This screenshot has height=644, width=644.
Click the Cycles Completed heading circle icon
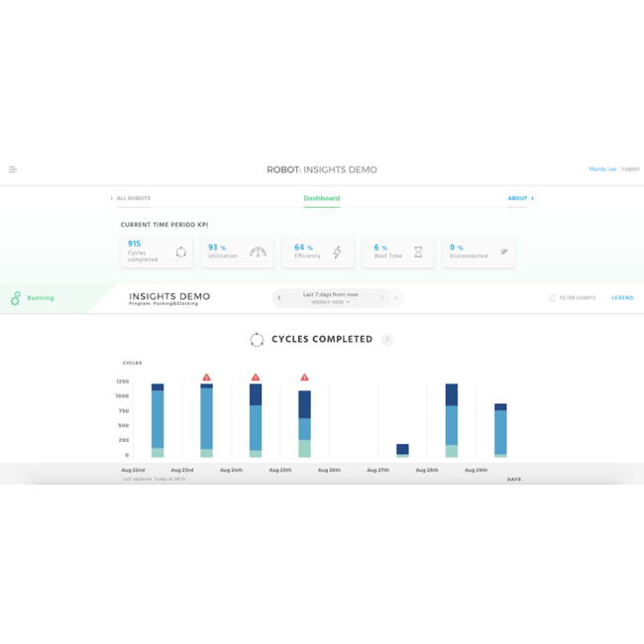257,340
